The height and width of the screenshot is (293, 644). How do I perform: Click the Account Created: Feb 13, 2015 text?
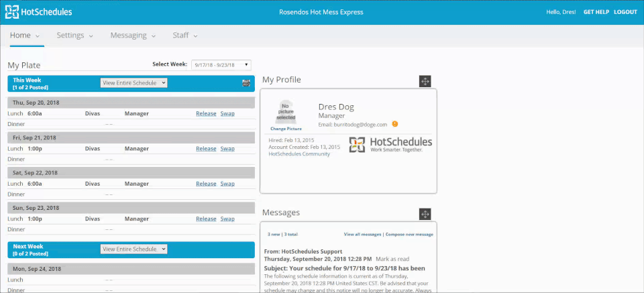305,147
